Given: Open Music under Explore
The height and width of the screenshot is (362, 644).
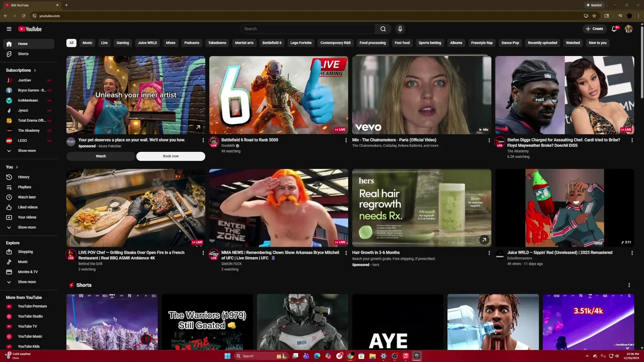Looking at the screenshot, I should (29, 262).
